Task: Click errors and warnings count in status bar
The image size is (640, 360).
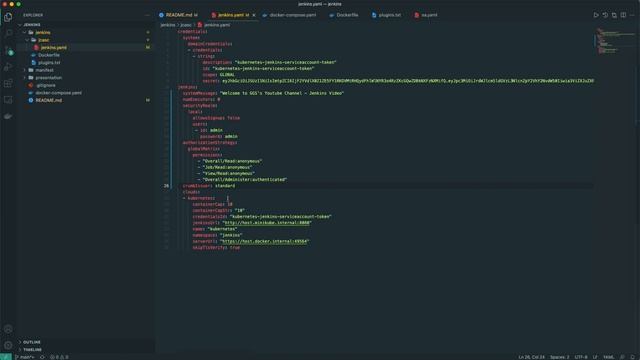Action: (x=60, y=357)
